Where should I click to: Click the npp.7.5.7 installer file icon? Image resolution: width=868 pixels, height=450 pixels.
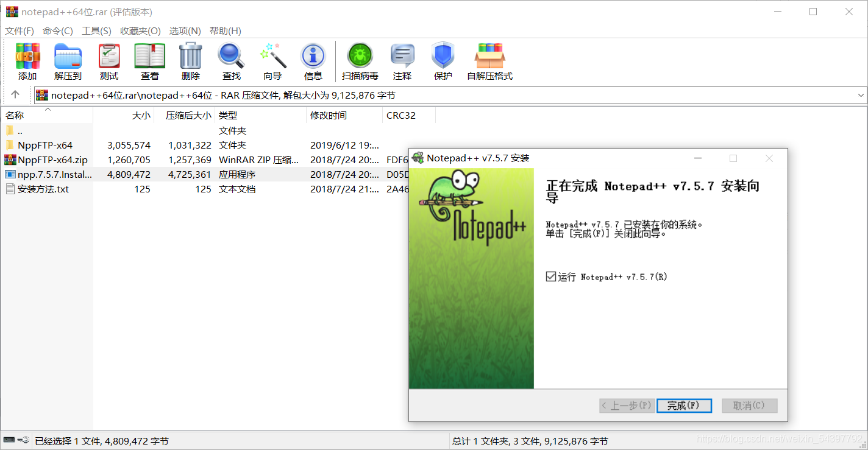(x=10, y=174)
